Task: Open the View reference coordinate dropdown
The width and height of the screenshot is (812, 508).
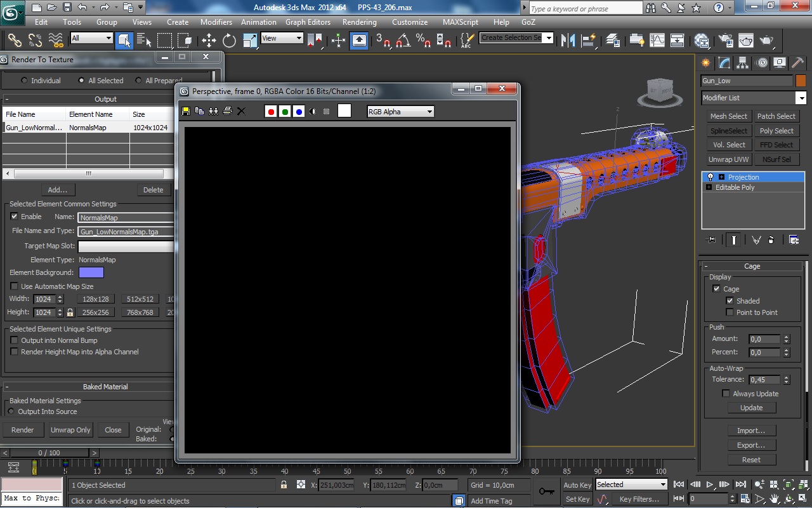Action: point(282,38)
